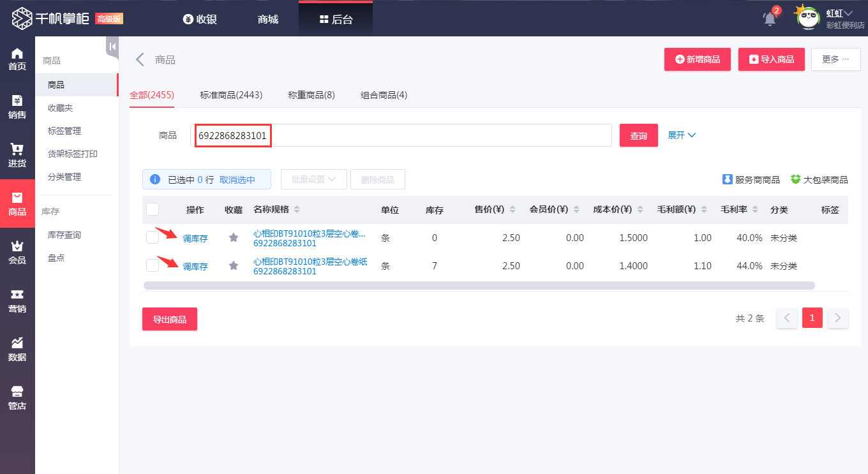
Task: Open the 首页 home page from sidebar
Action: point(17,57)
